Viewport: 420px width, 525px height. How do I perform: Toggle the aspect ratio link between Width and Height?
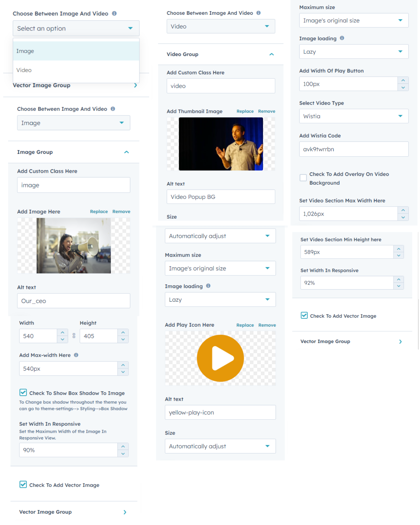point(74,336)
